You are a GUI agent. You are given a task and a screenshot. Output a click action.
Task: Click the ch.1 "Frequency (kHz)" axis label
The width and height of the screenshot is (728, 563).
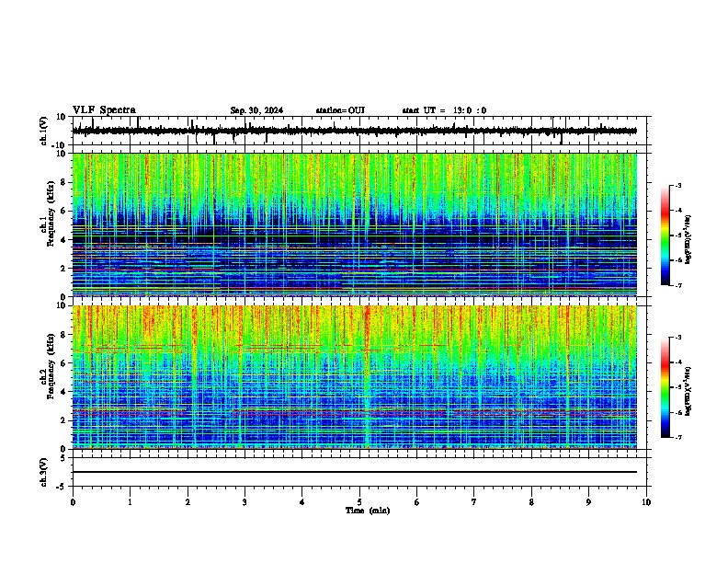(x=51, y=213)
